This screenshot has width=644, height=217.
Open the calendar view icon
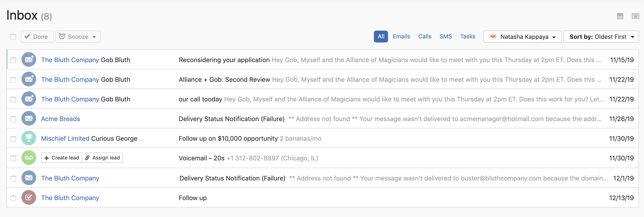click(x=620, y=16)
